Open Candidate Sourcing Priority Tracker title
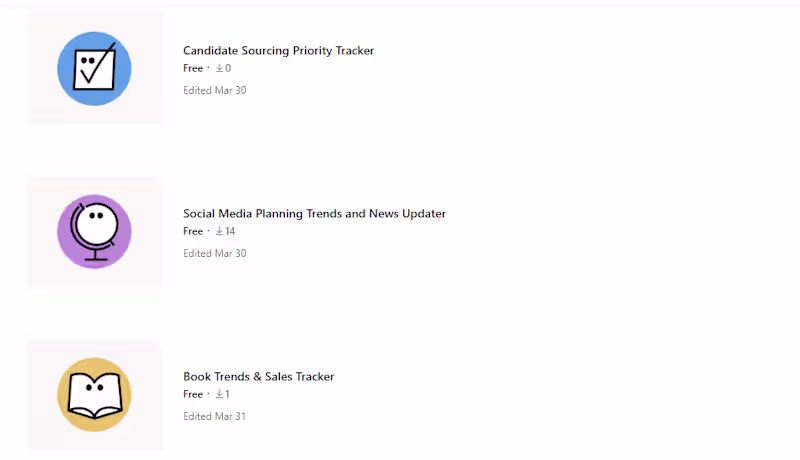Viewport: 800px width, 460px height. click(278, 50)
